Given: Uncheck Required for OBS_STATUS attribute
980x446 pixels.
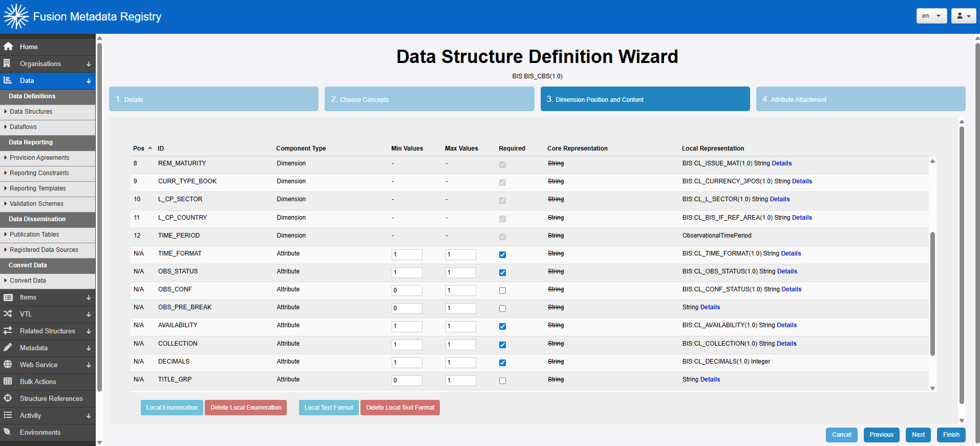Looking at the screenshot, I should [x=502, y=272].
